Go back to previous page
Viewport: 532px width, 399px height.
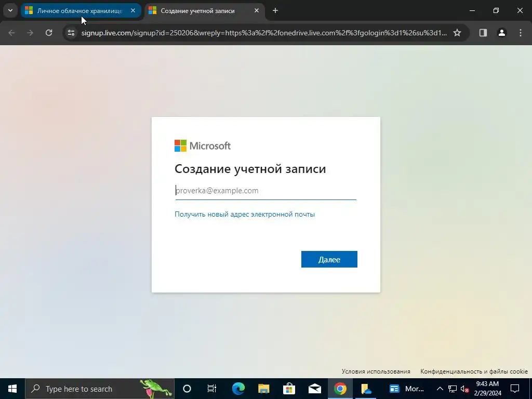point(11,33)
